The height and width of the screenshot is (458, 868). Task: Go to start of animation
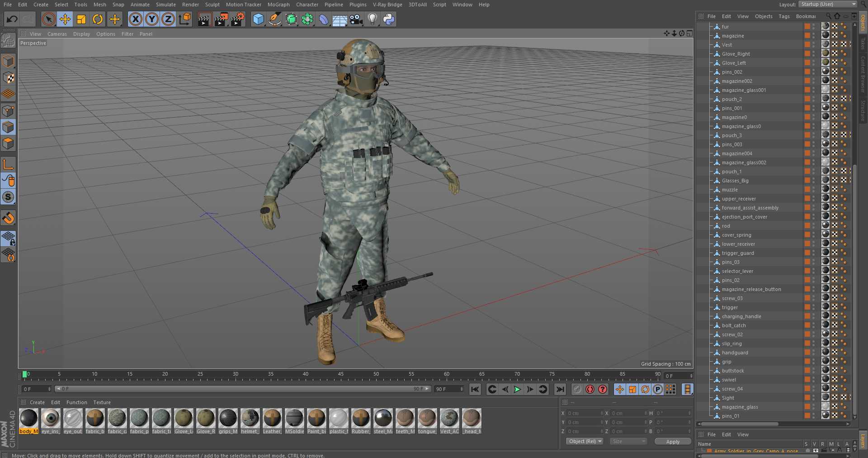(475, 389)
